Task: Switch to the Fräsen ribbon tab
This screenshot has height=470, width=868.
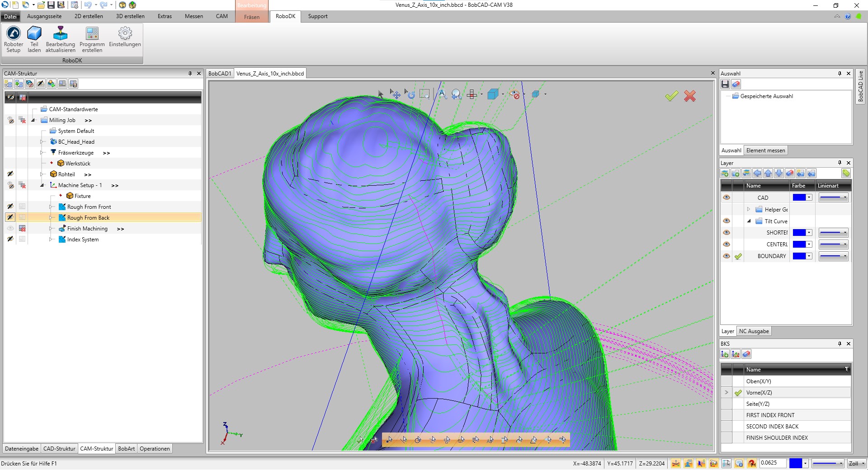Action: tap(251, 16)
